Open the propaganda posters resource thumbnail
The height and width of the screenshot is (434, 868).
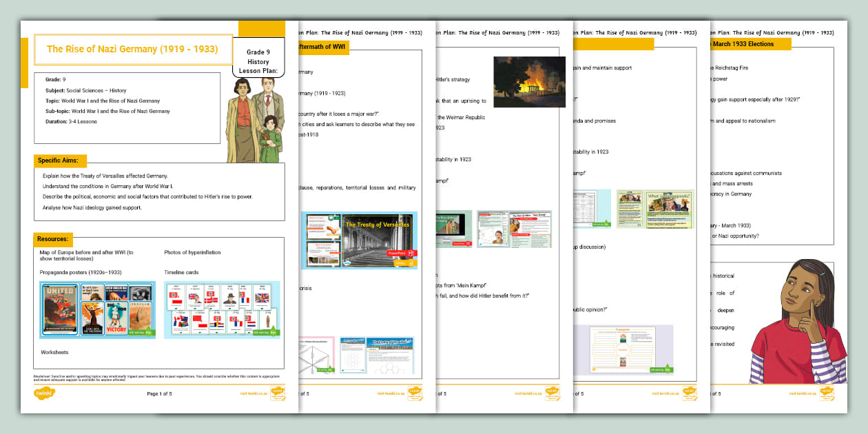click(x=98, y=309)
